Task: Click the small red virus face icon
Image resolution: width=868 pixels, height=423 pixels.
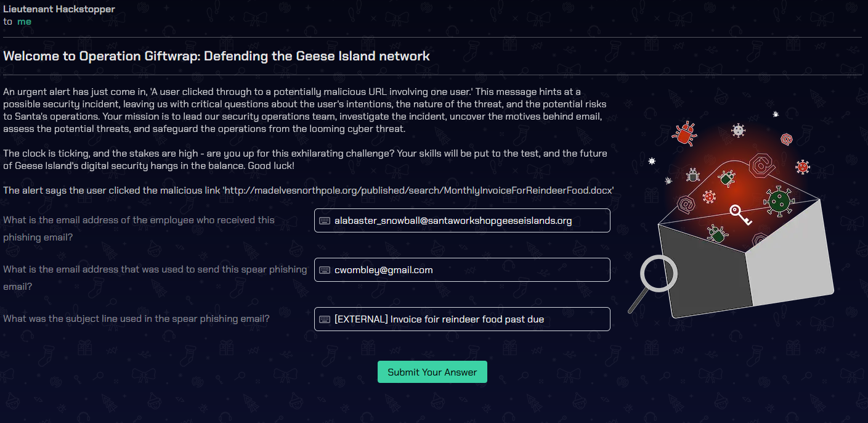Action: (802, 166)
